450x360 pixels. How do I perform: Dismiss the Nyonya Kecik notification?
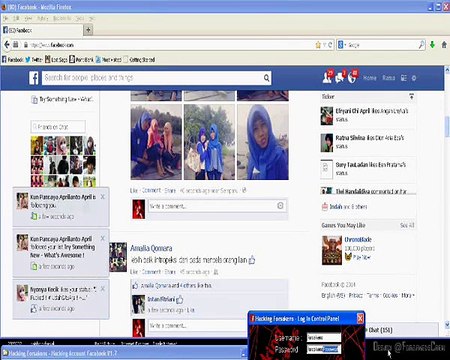point(103,289)
